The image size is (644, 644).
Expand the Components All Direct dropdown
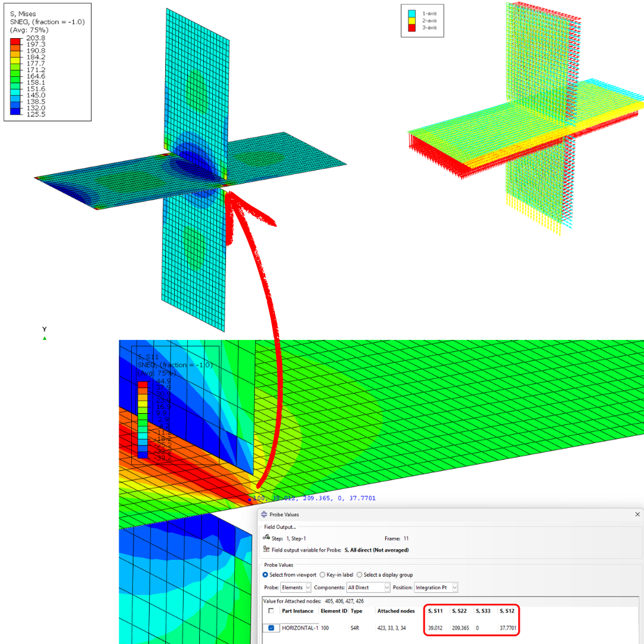tap(368, 587)
